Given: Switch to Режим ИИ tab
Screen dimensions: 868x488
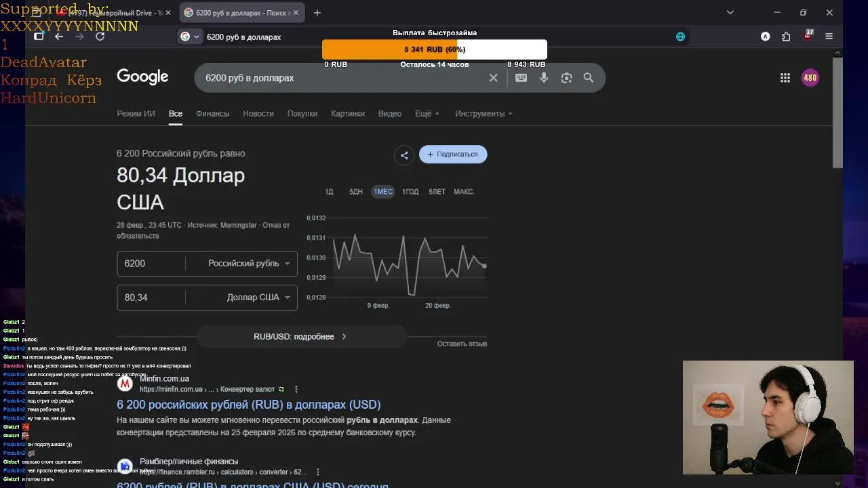Looking at the screenshot, I should click(x=136, y=114).
